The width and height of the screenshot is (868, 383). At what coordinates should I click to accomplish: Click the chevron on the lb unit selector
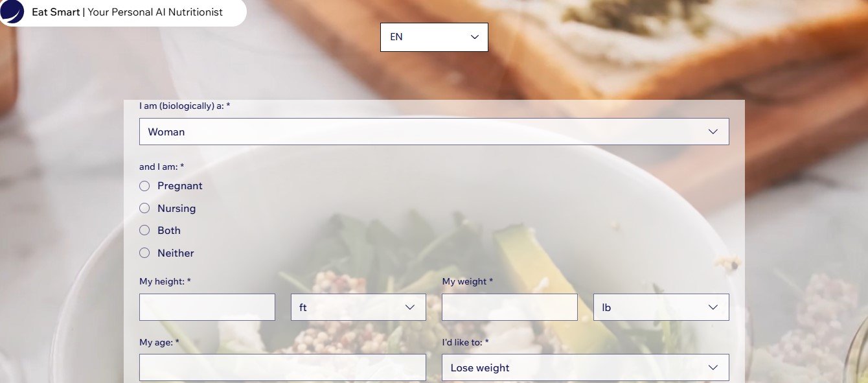(713, 307)
